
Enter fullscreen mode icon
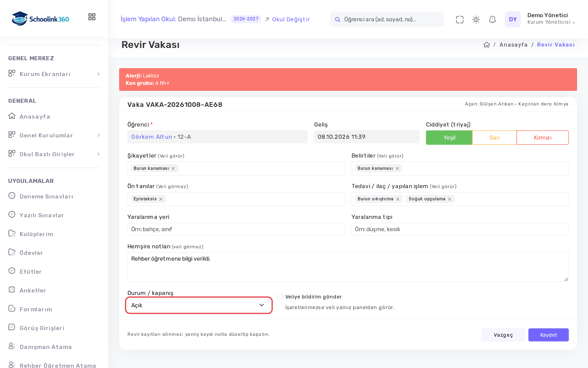coord(460,19)
